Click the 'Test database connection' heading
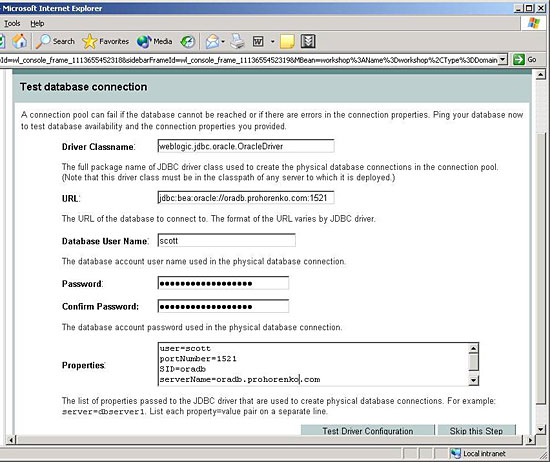The image size is (550, 462). point(83,87)
